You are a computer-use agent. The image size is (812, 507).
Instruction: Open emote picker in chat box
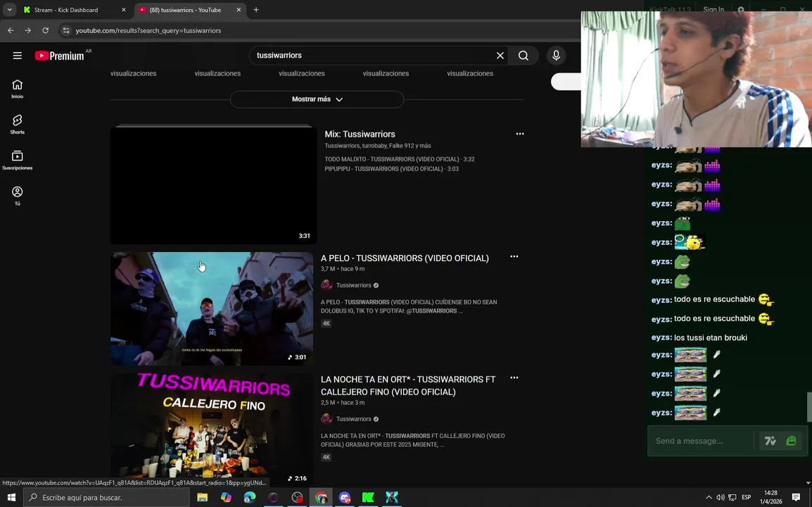click(791, 442)
